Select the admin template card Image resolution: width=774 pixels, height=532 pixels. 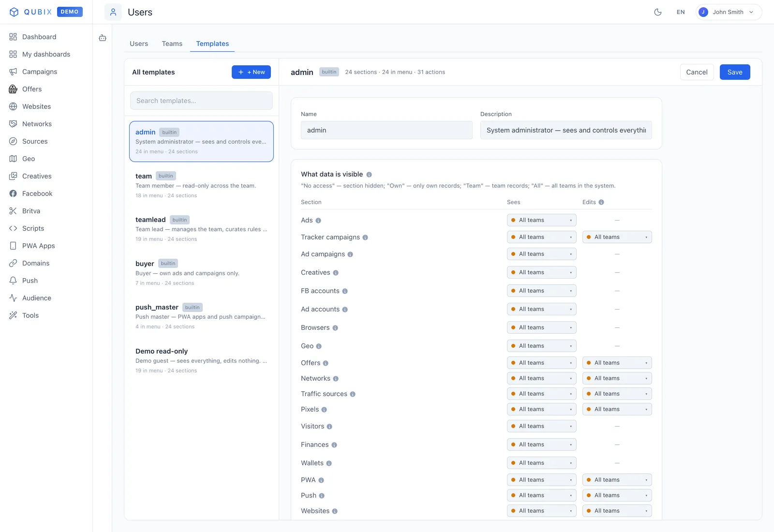coord(201,141)
